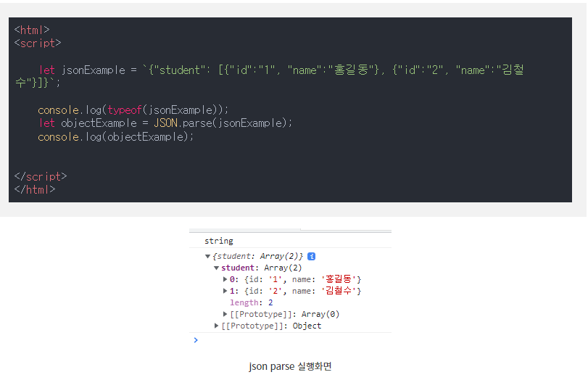588x388 pixels.
Task: Select the 'string' console output line
Action: [219, 241]
